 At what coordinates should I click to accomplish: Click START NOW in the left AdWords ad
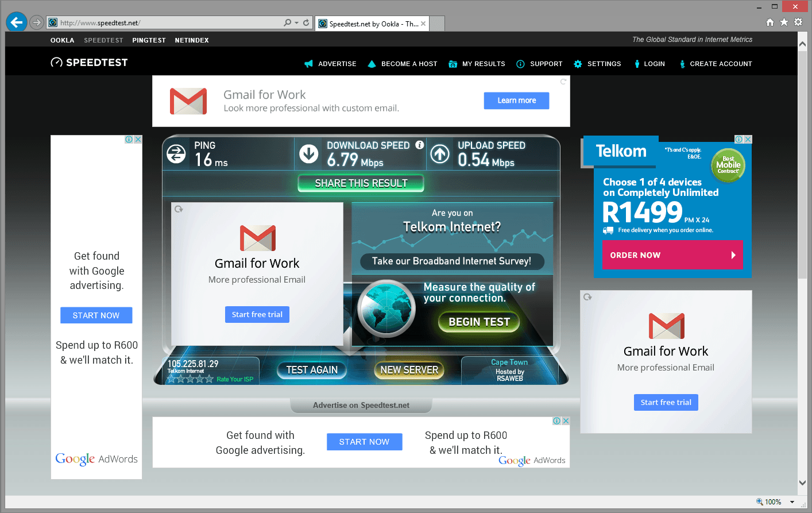pos(96,315)
